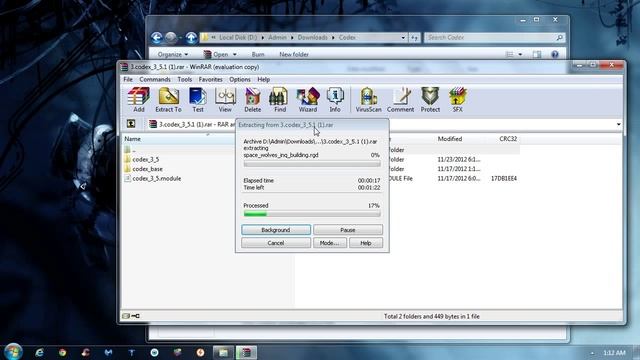Open Internet Explorer from taskbar
Image resolution: width=640 pixels, height=360 pixels.
(40, 352)
